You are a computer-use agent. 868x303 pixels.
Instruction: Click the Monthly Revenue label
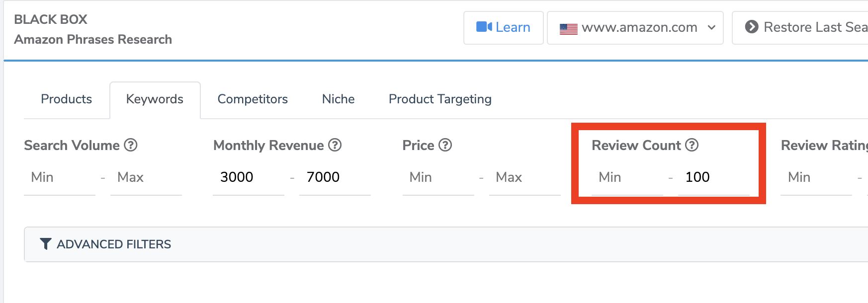[x=268, y=145]
